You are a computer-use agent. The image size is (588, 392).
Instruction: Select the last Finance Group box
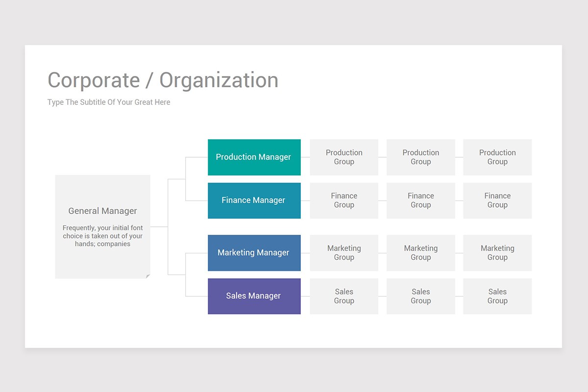497,200
